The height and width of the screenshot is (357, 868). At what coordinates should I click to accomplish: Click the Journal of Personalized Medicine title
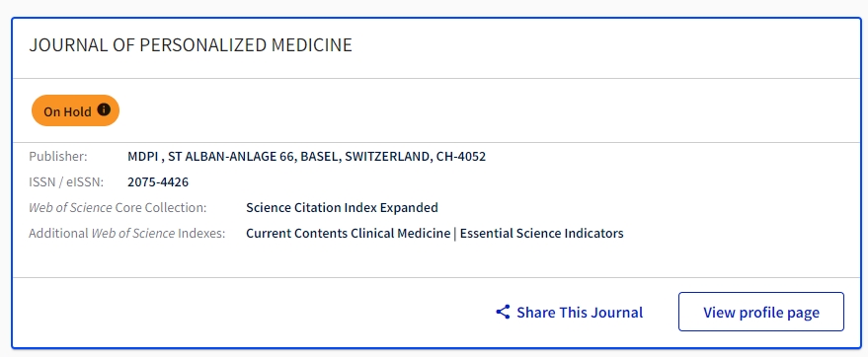191,45
